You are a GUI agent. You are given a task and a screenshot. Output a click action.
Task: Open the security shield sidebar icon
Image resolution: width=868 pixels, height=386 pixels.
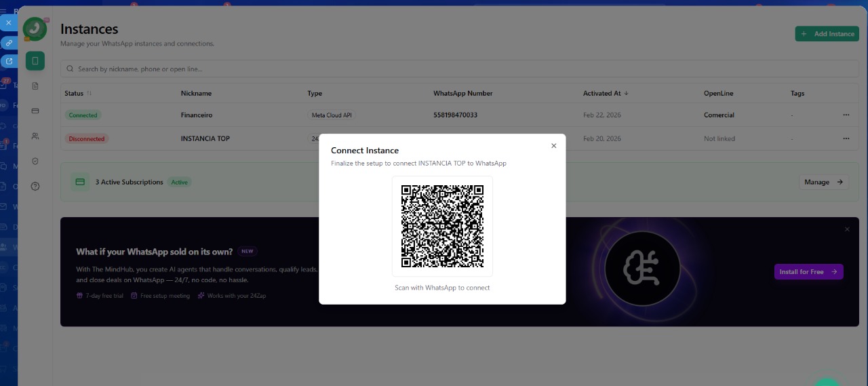coord(35,161)
